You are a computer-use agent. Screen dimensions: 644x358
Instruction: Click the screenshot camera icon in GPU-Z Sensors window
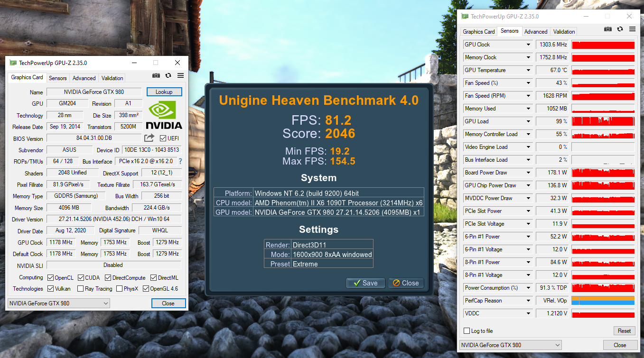point(607,29)
